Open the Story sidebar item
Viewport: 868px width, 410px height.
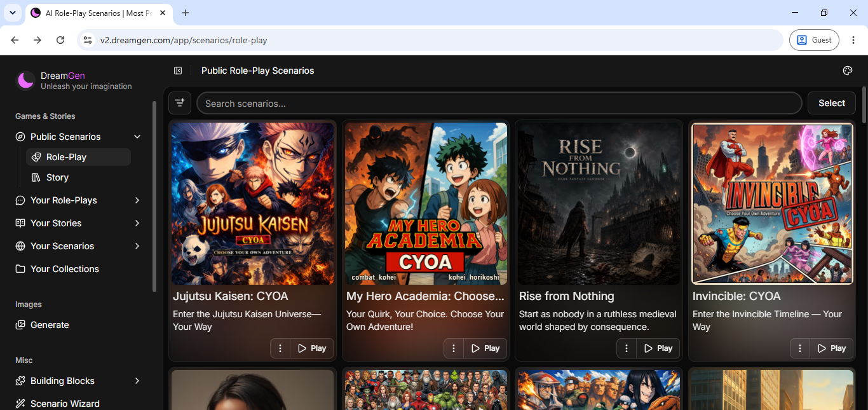click(x=78, y=177)
